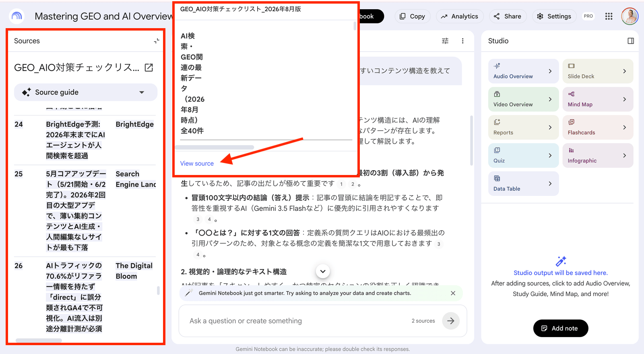Image resolution: width=644 pixels, height=354 pixels.
Task: Click the scroll-down arrow button in chat
Action: tap(323, 271)
